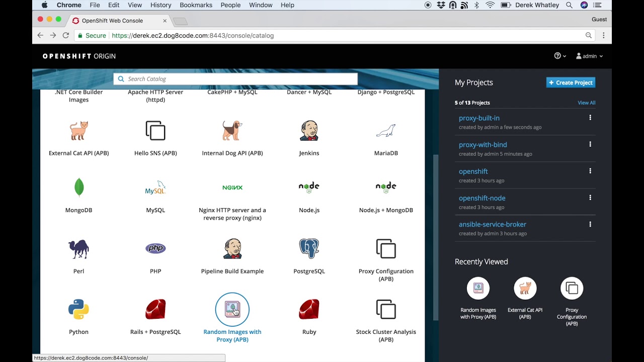644x362 pixels.
Task: Open the Internal Dog API (APB) icon
Action: 232,131
